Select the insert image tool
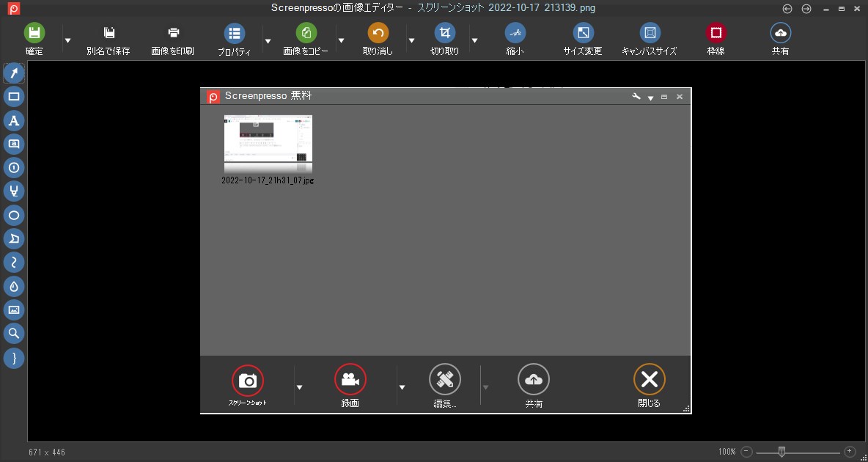 click(14, 310)
